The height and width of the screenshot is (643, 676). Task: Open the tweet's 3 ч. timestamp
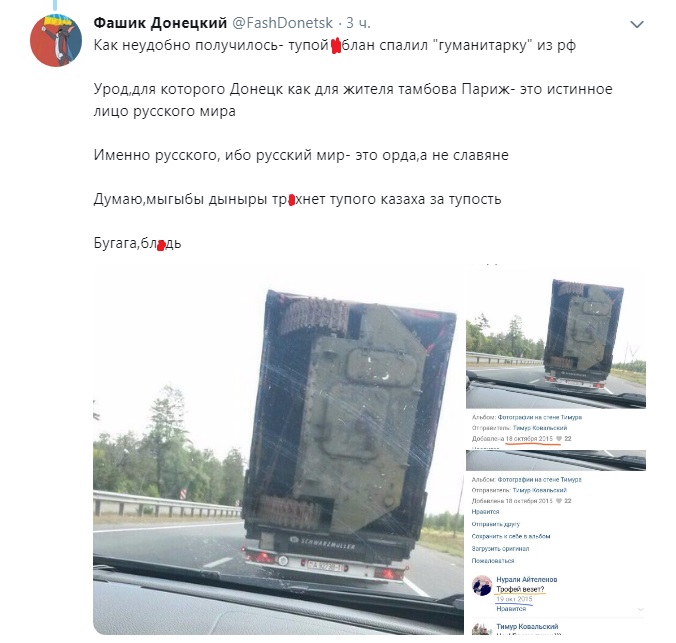click(x=358, y=23)
